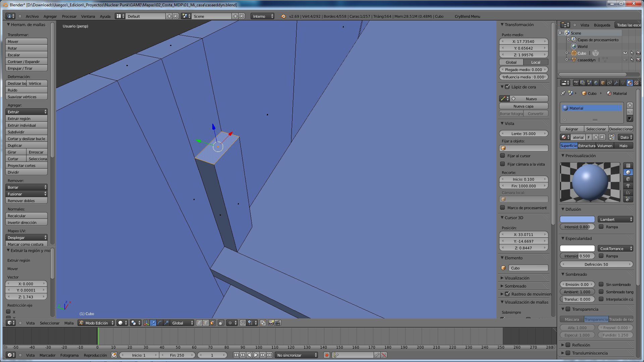
Task: Toggle the 3D manipulator widget icon
Action: pyautogui.click(x=146, y=323)
